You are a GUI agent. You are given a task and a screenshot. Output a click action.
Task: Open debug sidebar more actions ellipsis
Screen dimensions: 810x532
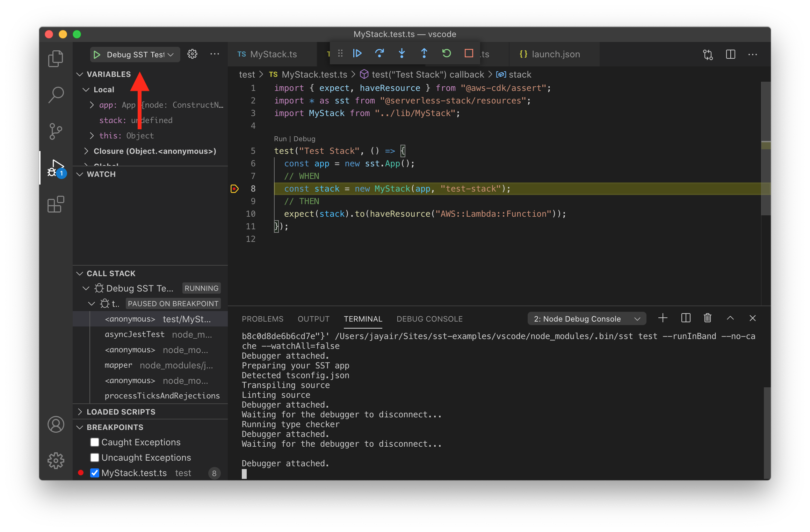[215, 54]
